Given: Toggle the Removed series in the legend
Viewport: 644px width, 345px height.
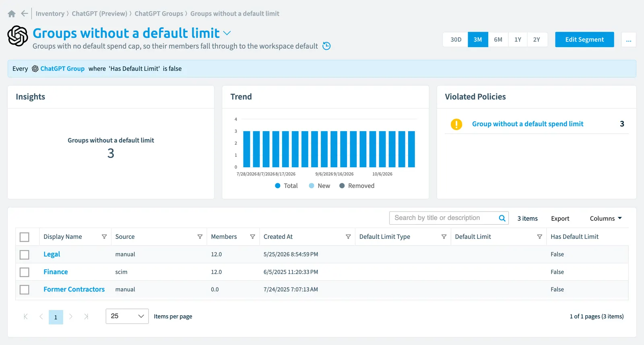Looking at the screenshot, I should click(357, 186).
